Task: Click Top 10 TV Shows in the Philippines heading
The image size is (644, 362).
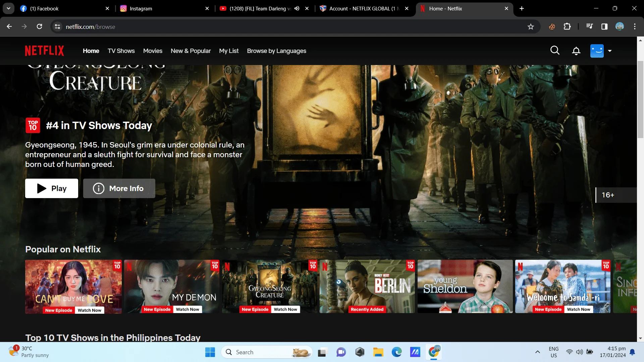Action: click(x=113, y=338)
